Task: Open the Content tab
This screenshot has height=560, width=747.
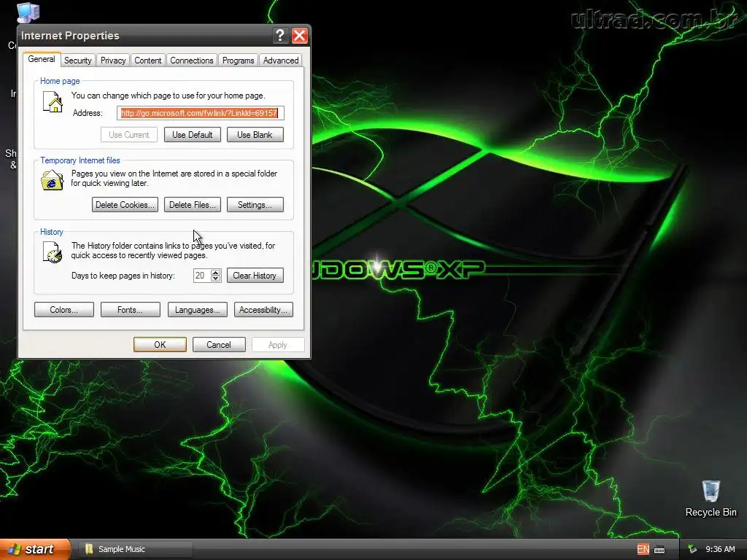Action: coord(147,61)
